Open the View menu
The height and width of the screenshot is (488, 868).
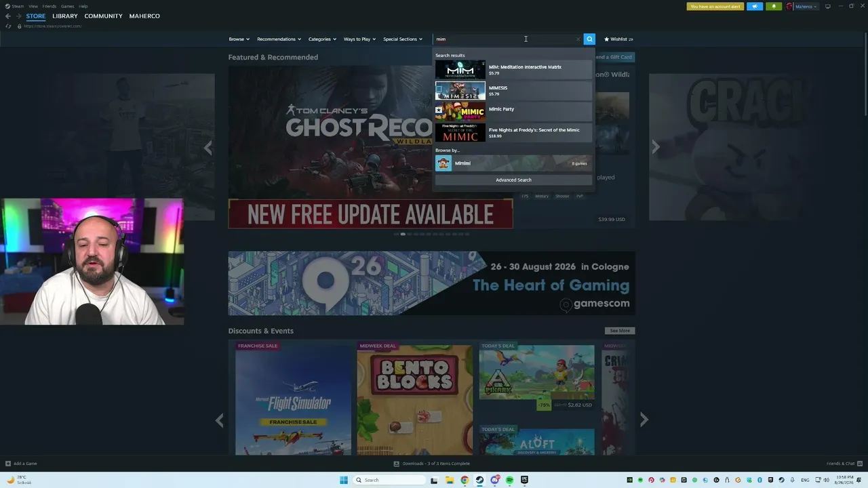33,6
